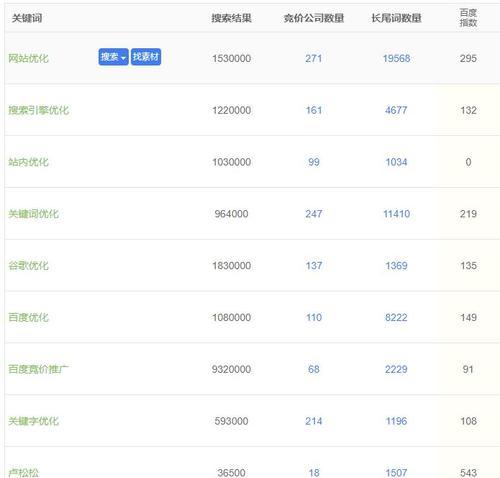Select search result value 1830000

click(232, 266)
